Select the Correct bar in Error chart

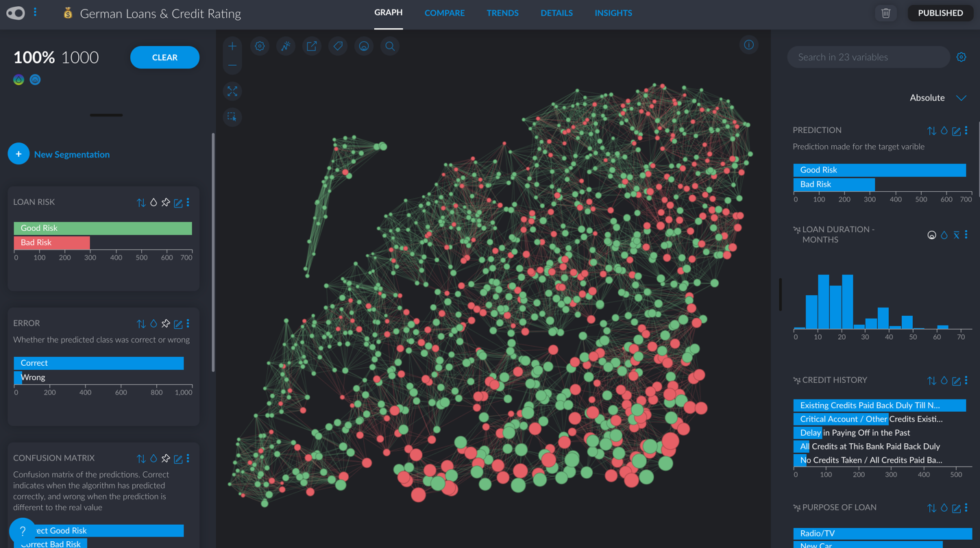click(x=99, y=363)
